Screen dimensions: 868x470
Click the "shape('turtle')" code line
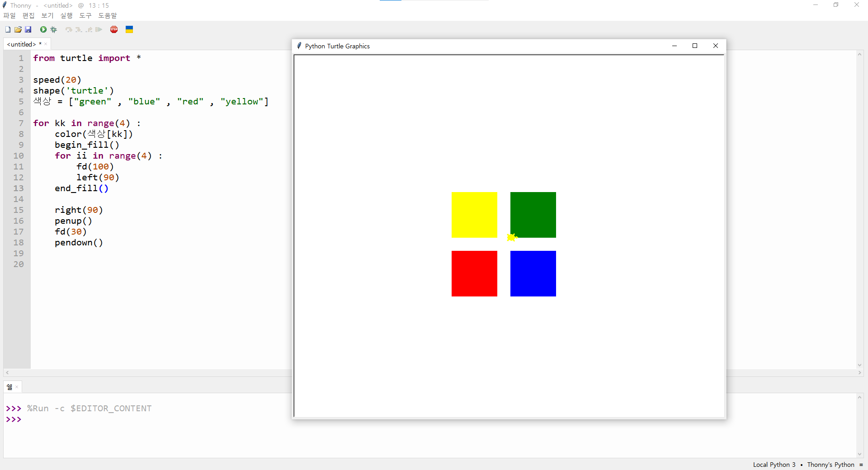[73, 90]
